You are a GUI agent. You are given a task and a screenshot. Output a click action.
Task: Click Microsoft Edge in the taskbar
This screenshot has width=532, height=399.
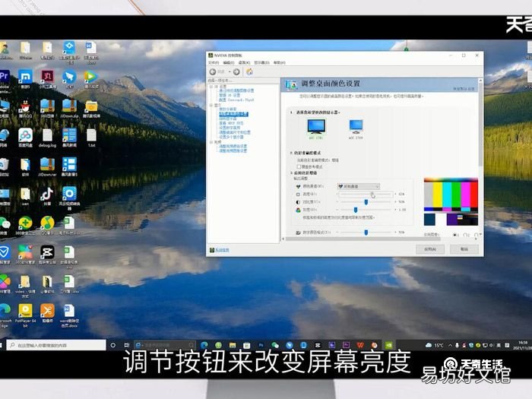tap(204, 345)
